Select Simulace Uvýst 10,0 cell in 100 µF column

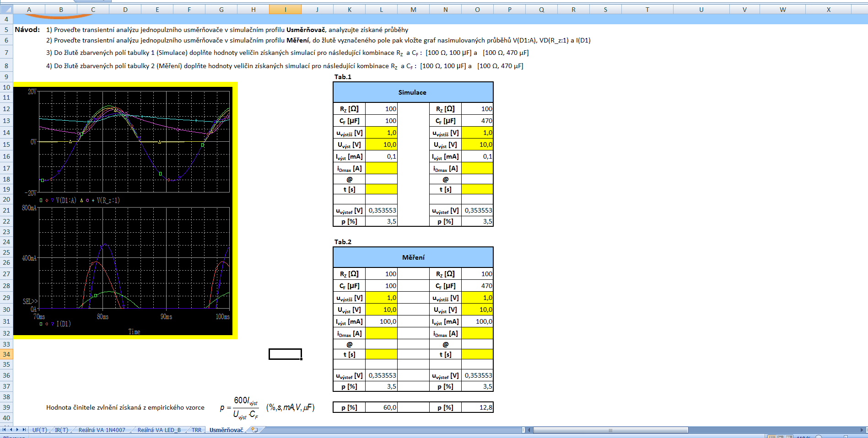[381, 144]
